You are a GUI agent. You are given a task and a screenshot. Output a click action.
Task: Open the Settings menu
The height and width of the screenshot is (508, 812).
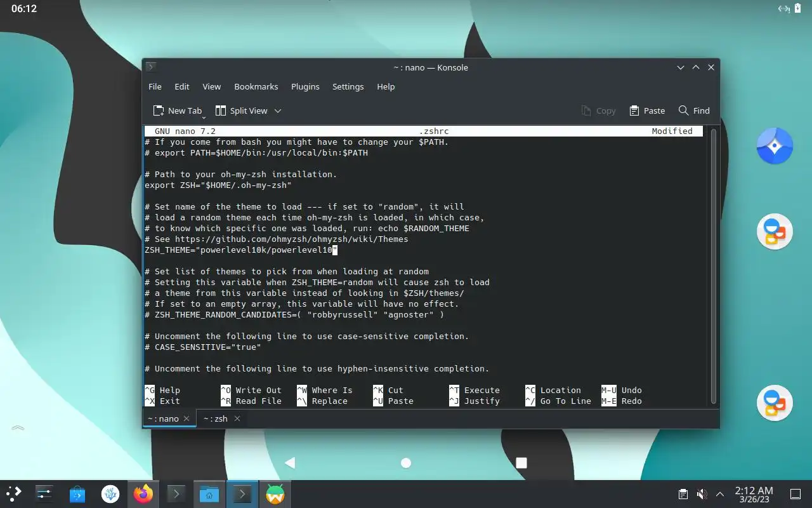(x=348, y=86)
